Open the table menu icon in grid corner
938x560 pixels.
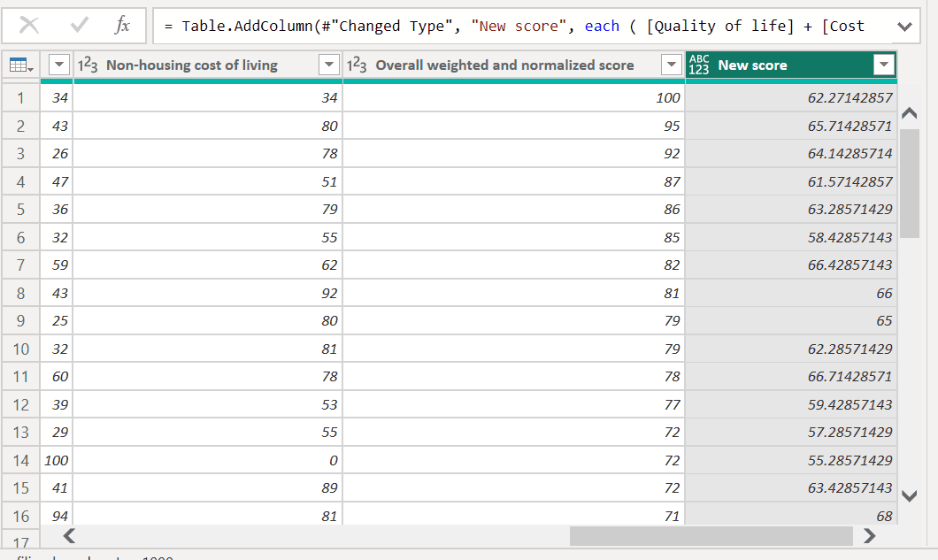tap(20, 65)
